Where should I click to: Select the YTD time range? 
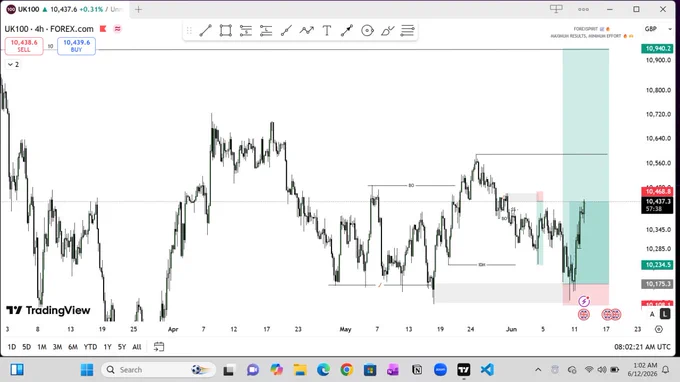pos(90,347)
